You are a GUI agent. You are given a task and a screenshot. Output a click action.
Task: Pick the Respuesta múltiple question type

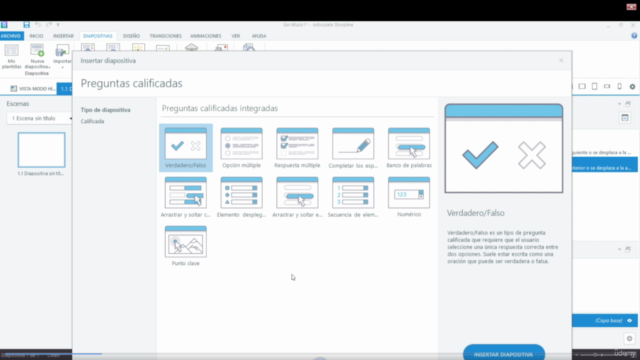coord(297,147)
